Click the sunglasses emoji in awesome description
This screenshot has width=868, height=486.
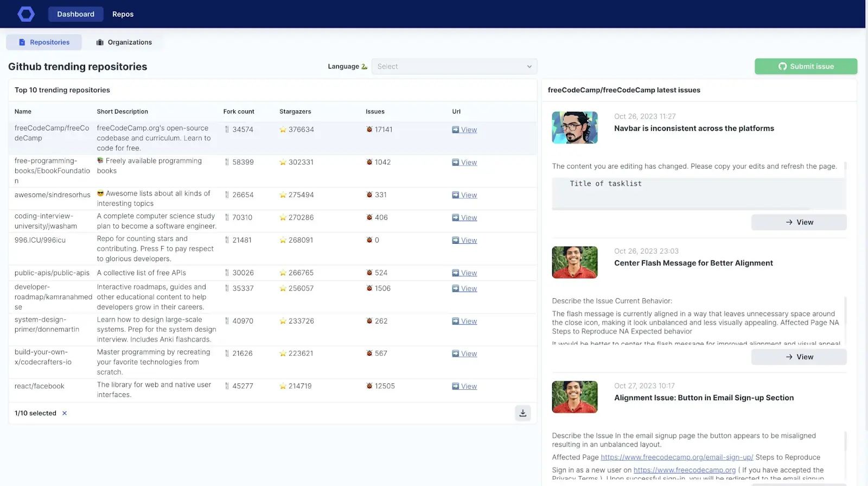click(100, 193)
